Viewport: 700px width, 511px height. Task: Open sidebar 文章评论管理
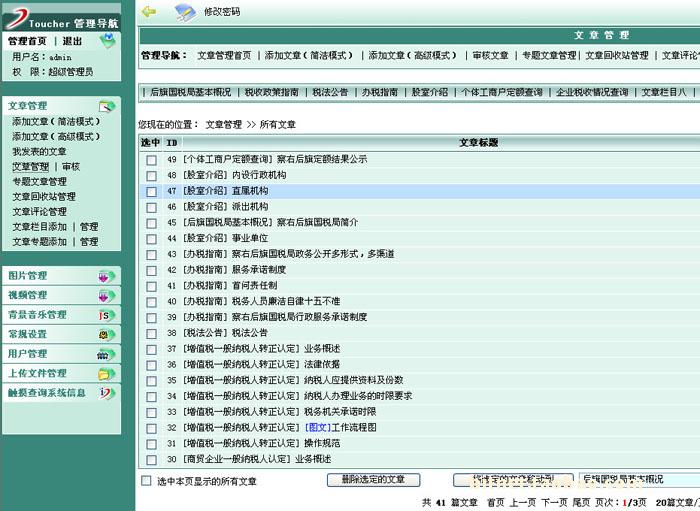coord(39,212)
